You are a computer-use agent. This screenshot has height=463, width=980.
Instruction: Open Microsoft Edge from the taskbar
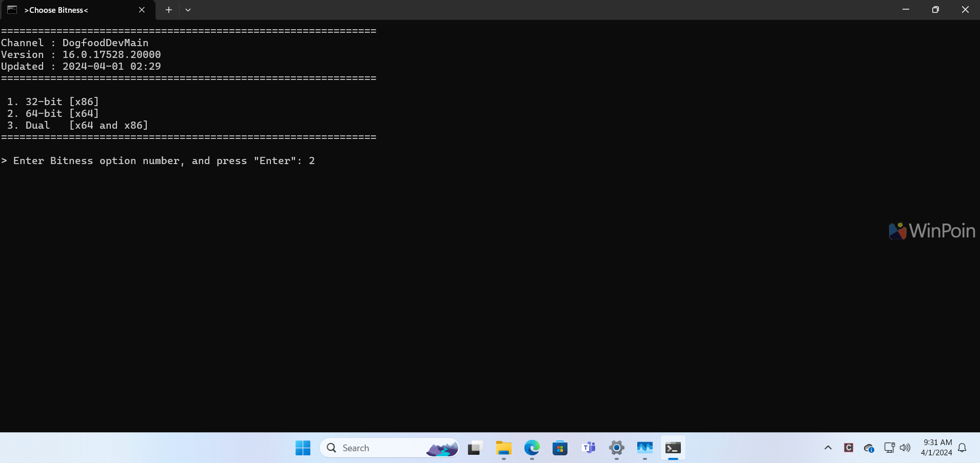[x=532, y=448]
